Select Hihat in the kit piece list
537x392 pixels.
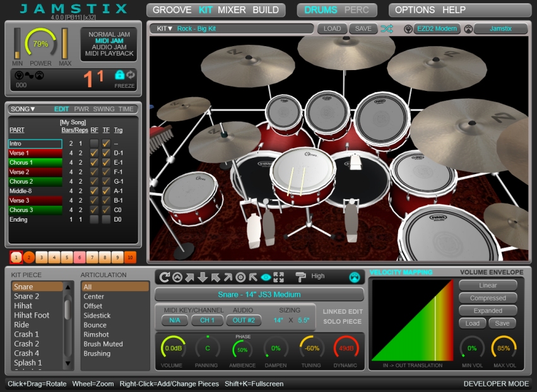(38, 306)
